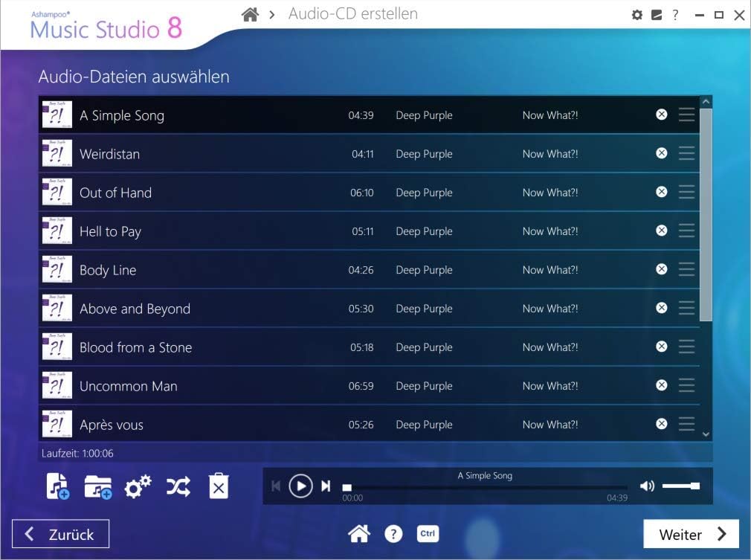Viewport: 751px width, 560px height.
Task: Remove Weirdistan from the track list
Action: pos(661,153)
